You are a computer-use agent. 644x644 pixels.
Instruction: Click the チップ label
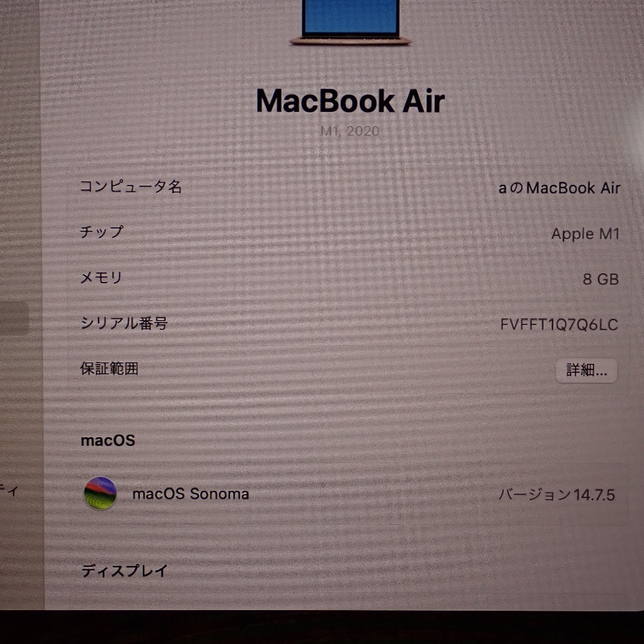pos(102,232)
